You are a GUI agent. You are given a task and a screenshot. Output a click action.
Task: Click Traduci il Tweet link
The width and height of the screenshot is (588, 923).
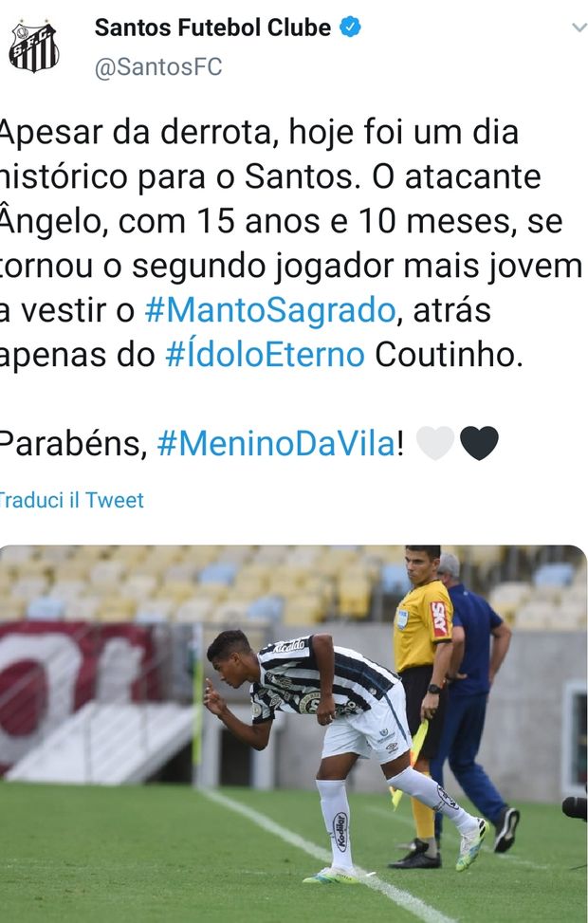click(72, 500)
